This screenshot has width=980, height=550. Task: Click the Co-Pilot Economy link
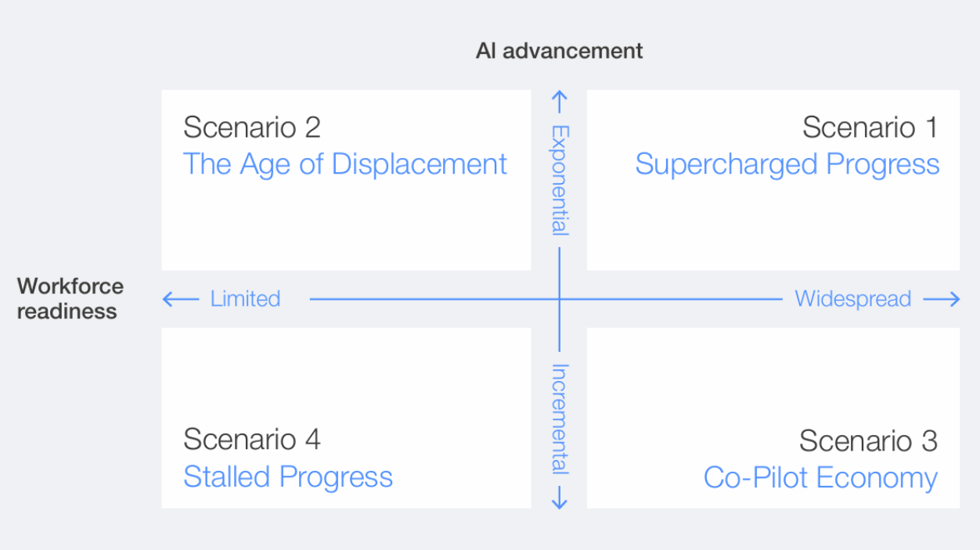pyautogui.click(x=820, y=477)
